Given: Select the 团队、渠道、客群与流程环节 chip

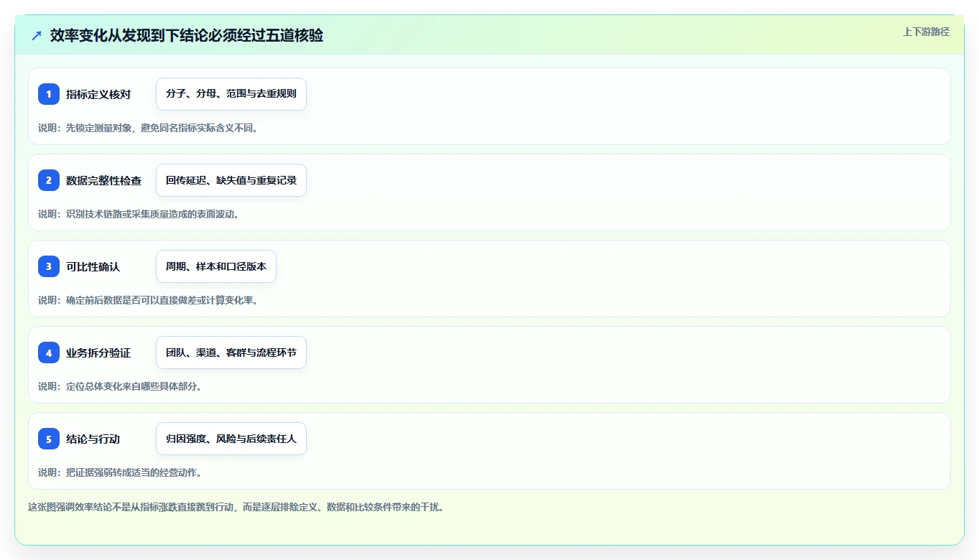Looking at the screenshot, I should 231,353.
